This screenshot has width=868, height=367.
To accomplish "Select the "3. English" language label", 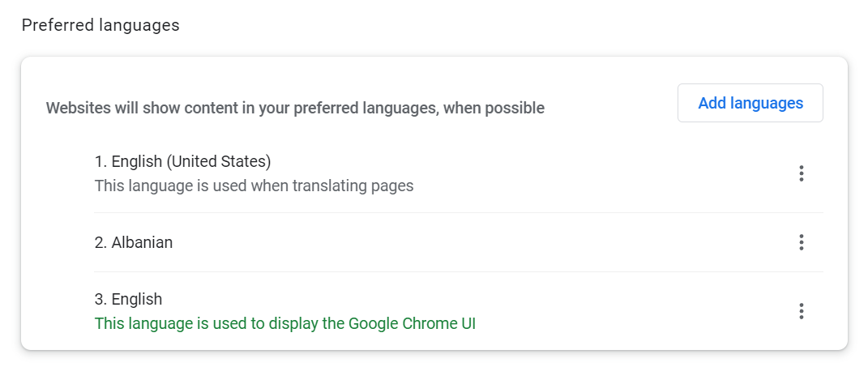I will [x=128, y=299].
